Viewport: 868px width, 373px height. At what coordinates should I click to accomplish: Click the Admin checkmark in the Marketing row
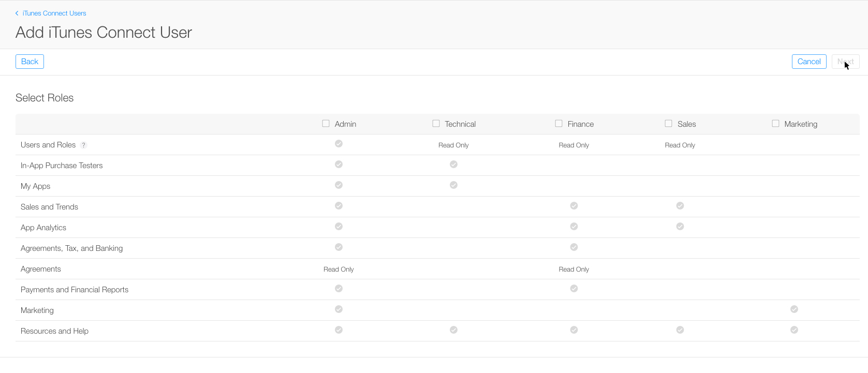pos(339,309)
